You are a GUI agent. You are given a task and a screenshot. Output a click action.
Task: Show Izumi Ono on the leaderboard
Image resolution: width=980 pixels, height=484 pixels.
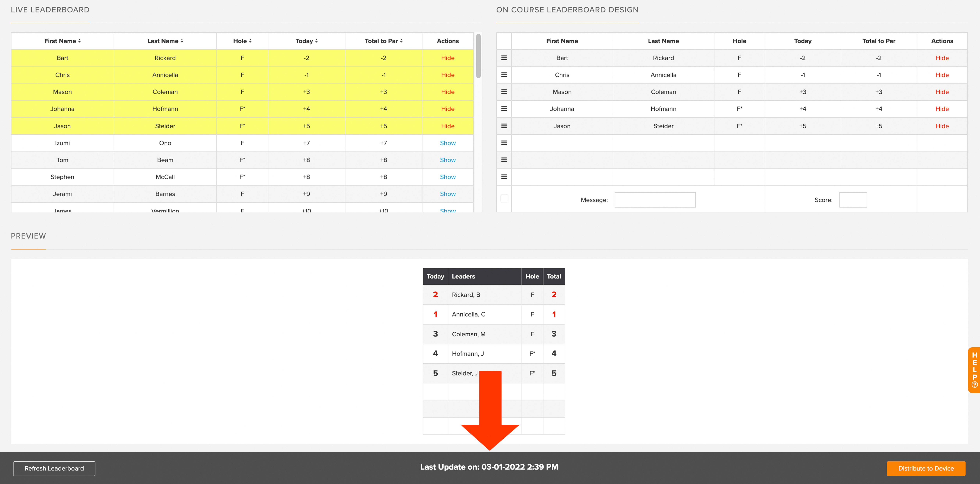448,143
